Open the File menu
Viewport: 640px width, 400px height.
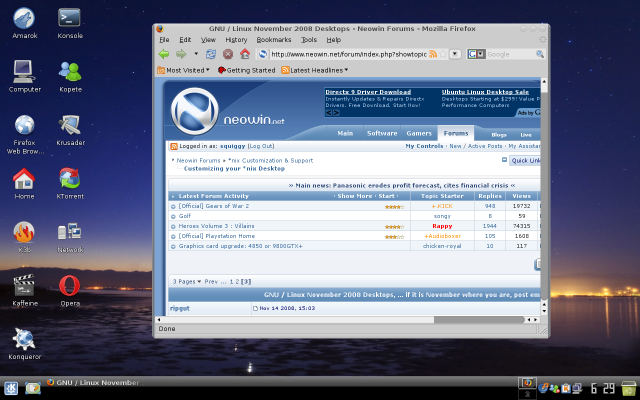click(x=164, y=40)
